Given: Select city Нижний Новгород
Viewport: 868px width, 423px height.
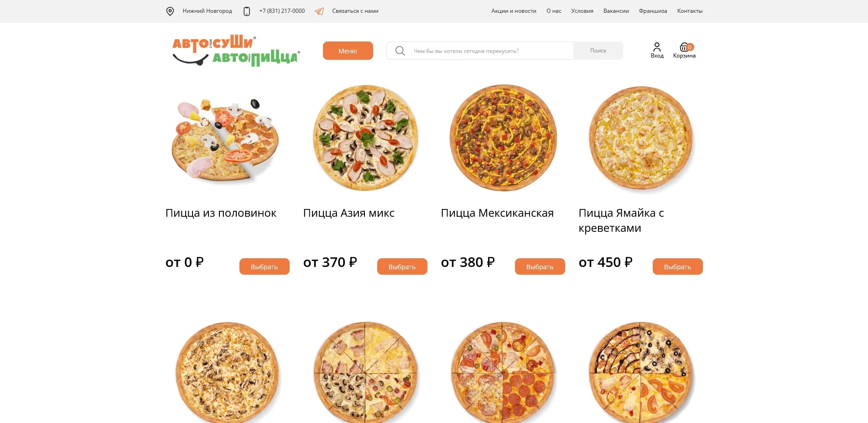Looking at the screenshot, I should [x=207, y=11].
